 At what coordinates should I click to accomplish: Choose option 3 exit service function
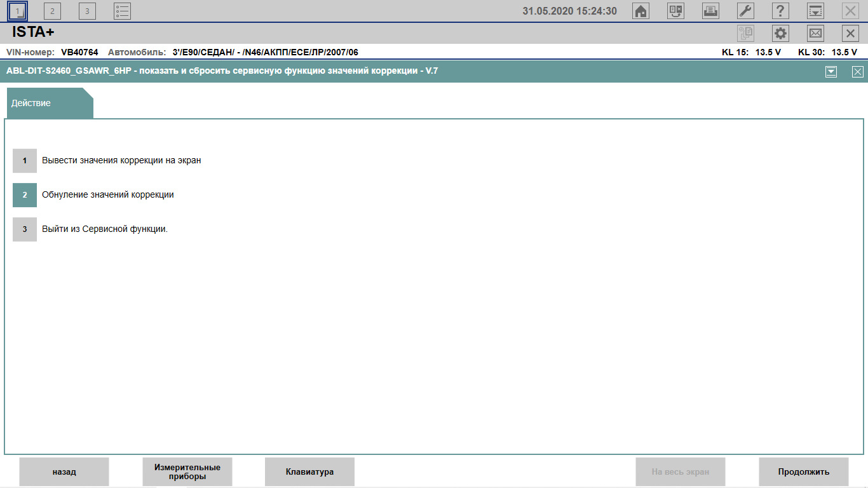(25, 229)
